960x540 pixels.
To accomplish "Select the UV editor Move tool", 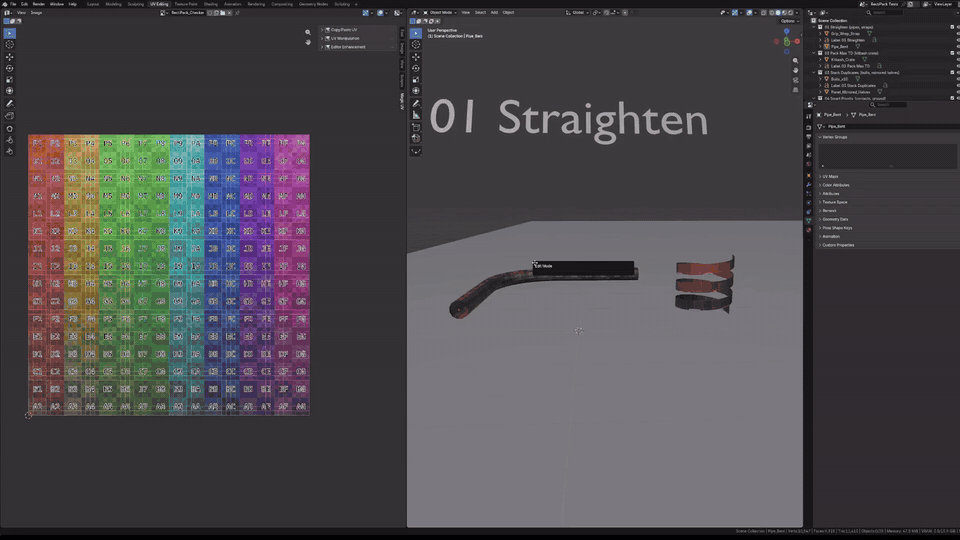I will [x=10, y=57].
